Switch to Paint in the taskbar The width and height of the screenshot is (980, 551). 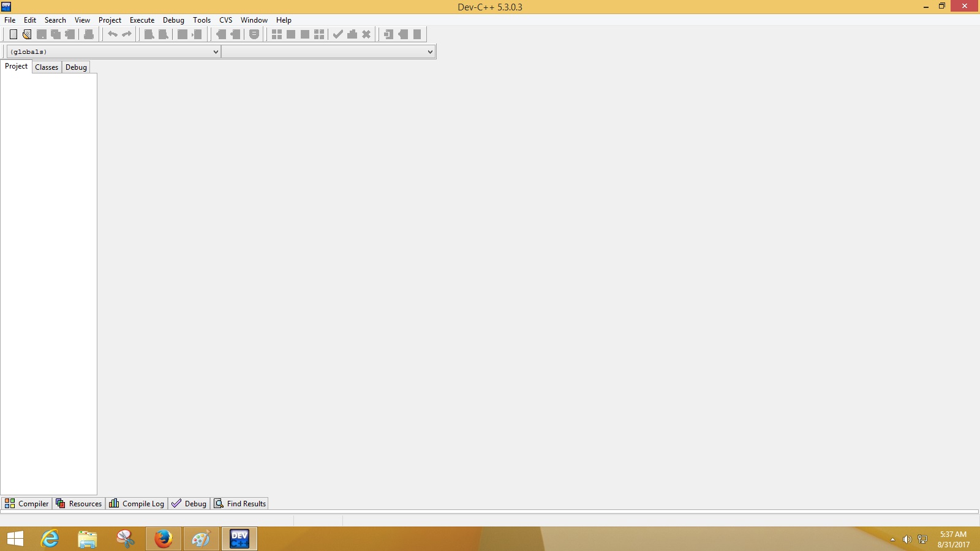[202, 539]
